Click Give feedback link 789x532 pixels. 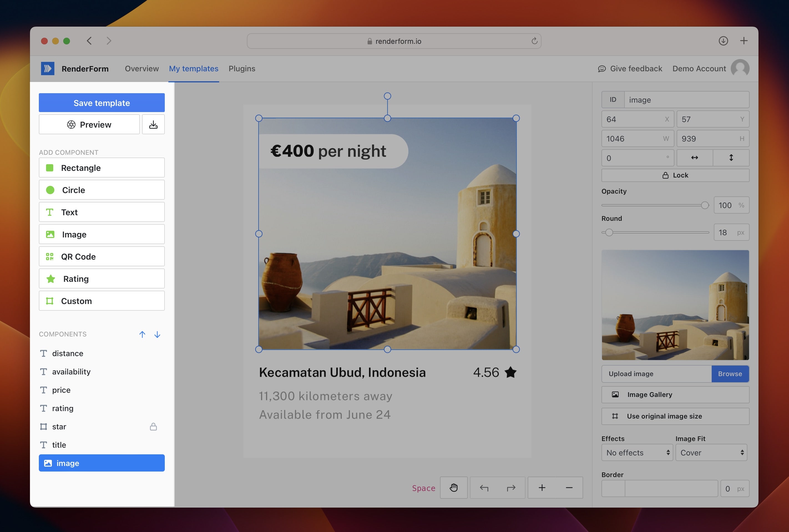point(630,69)
